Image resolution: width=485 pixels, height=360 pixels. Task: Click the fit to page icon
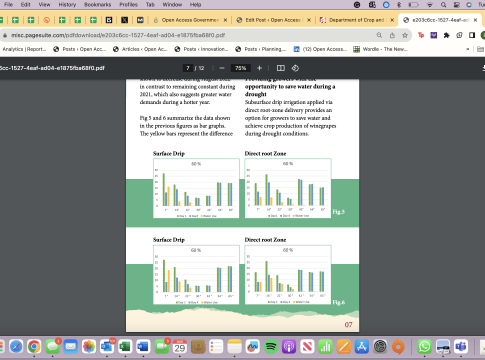click(x=281, y=68)
